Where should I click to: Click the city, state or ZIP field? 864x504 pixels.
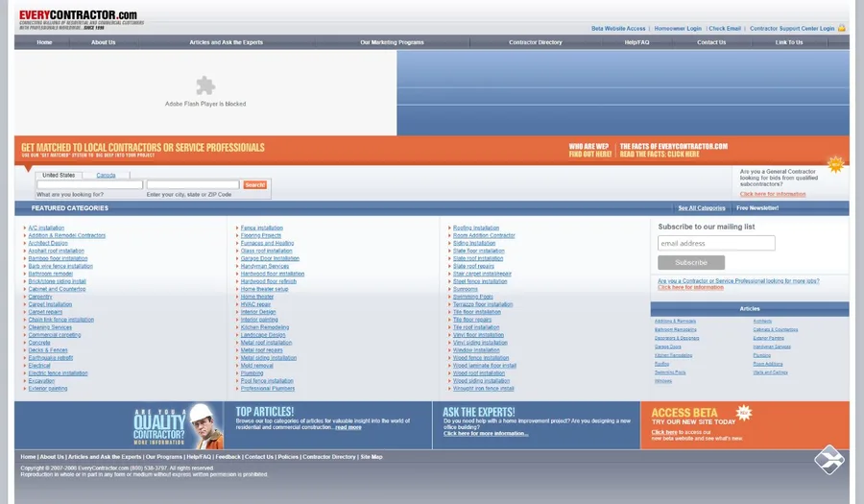click(193, 184)
